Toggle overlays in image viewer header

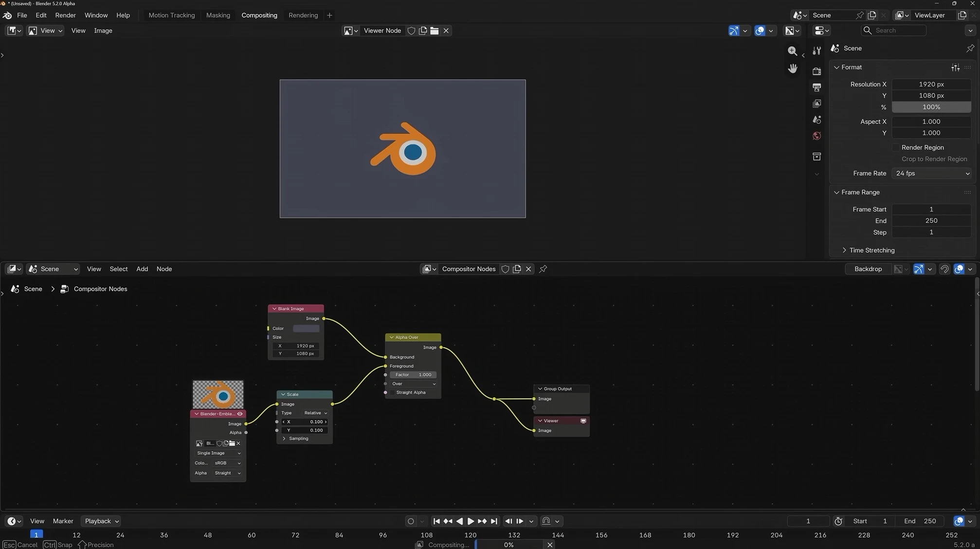(760, 31)
